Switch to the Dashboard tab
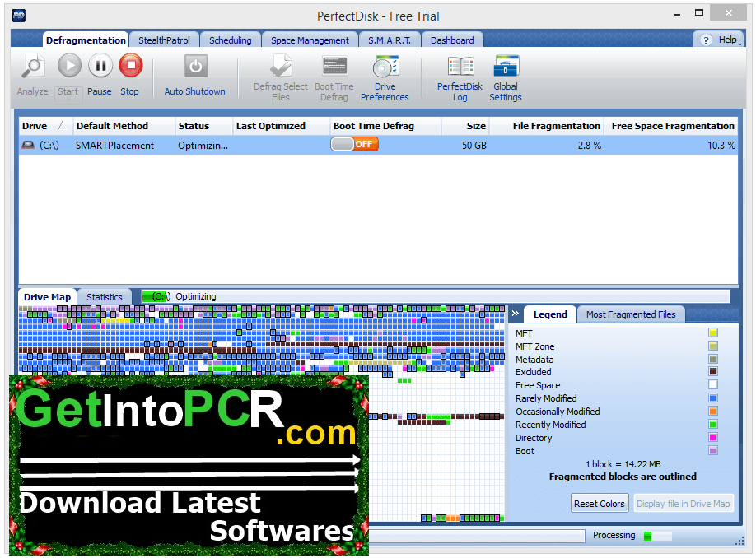The width and height of the screenshot is (756, 558). click(x=452, y=40)
